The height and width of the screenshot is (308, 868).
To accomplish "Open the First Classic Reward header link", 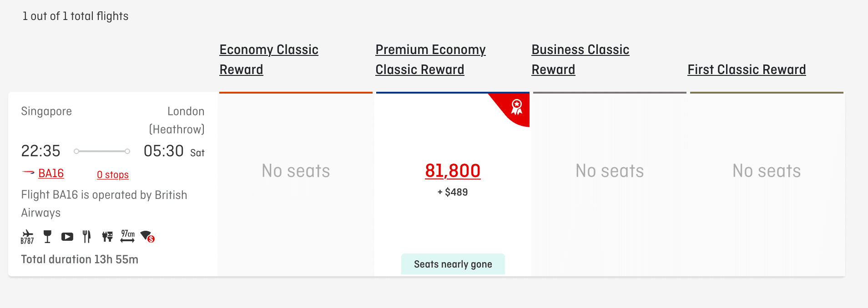I will [x=747, y=70].
